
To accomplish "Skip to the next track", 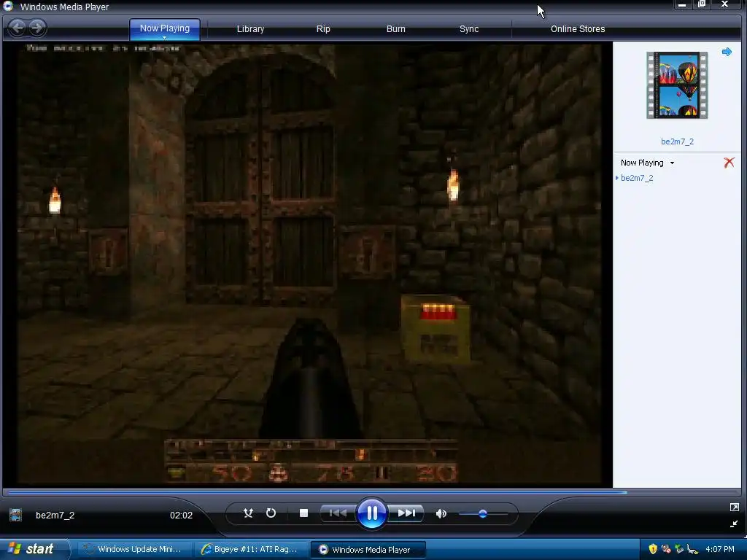I will (406, 513).
